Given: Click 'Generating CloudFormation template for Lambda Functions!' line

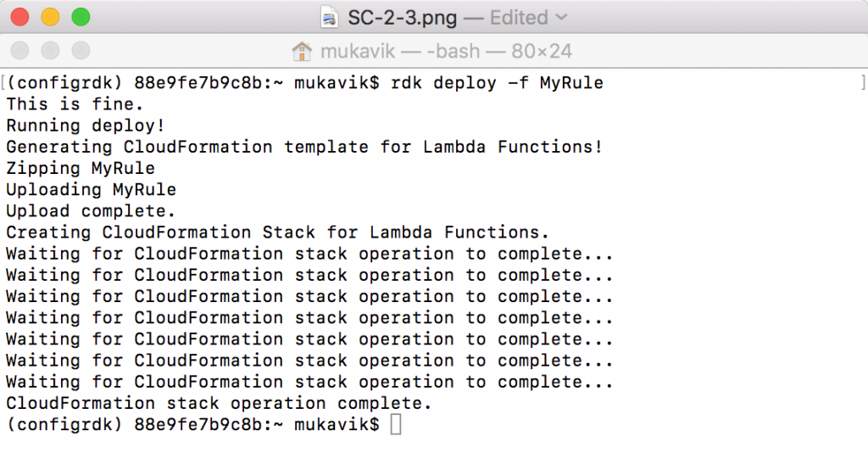Looking at the screenshot, I should coord(304,147).
